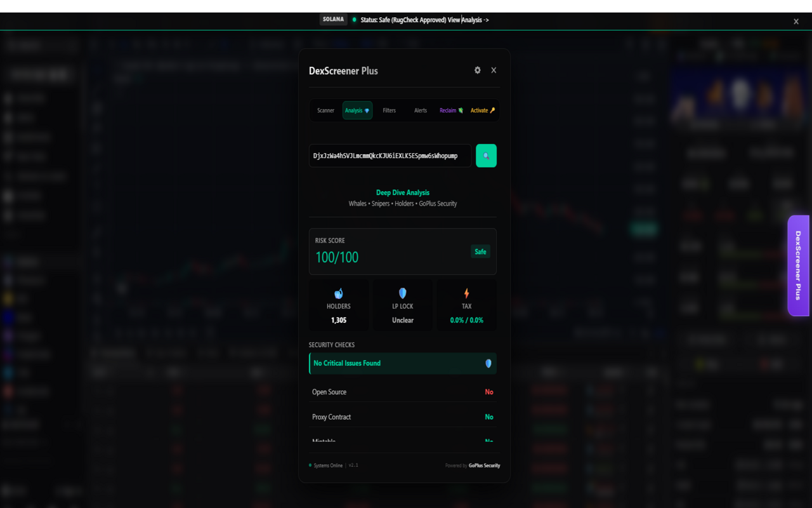Dismiss the top status banner
812x508 pixels.
point(796,22)
